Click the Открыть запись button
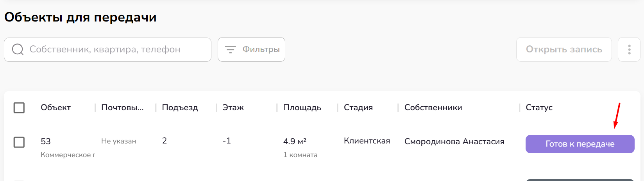 coord(563,50)
